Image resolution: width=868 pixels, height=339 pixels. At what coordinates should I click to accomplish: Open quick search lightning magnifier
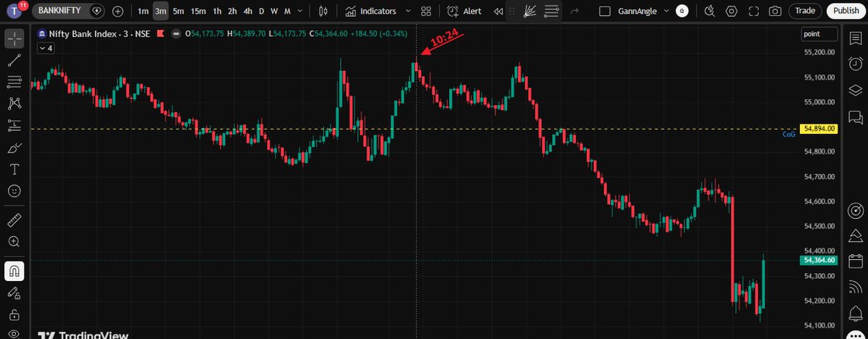point(710,11)
